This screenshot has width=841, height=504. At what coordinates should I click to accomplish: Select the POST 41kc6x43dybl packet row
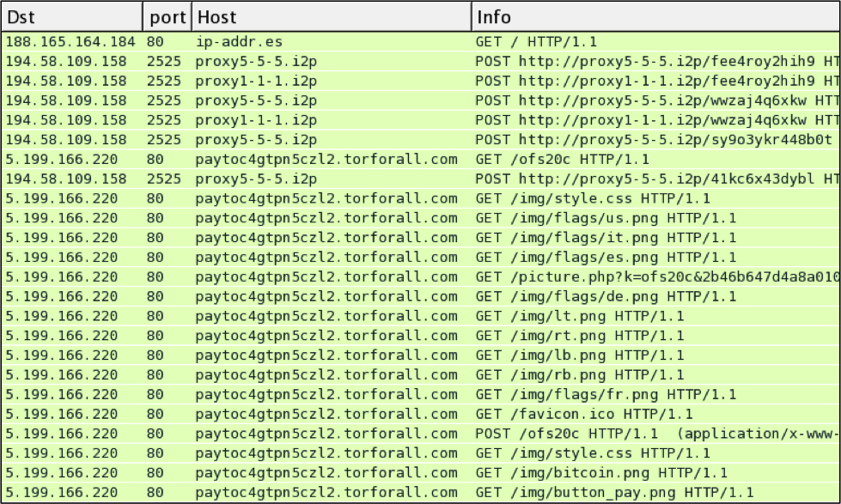pos(421,179)
